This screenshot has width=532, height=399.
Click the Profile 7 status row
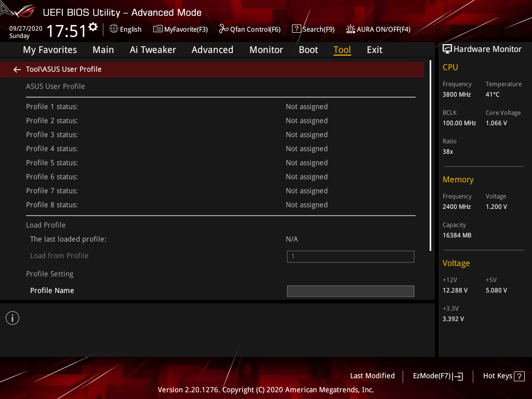pos(220,191)
